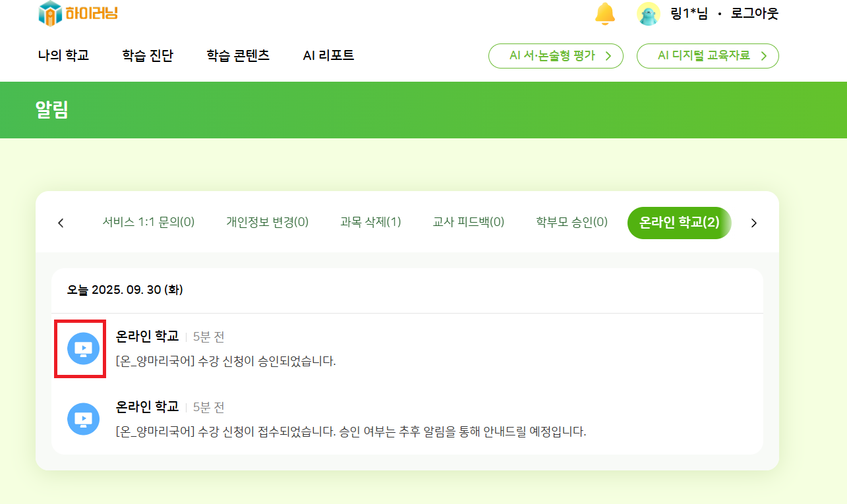Viewport: 847px width, 504px height.
Task: Switch to the 개인정보 변경(0) tab
Action: tap(267, 222)
